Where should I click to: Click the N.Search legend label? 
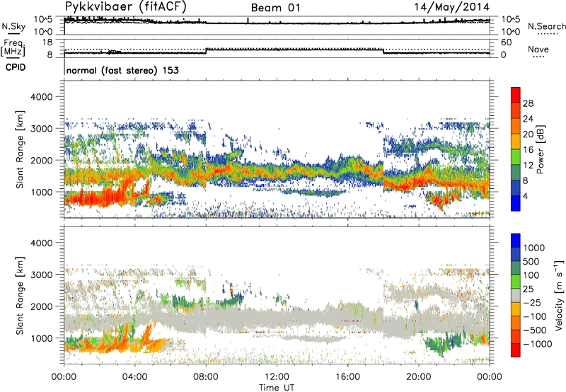tap(546, 26)
